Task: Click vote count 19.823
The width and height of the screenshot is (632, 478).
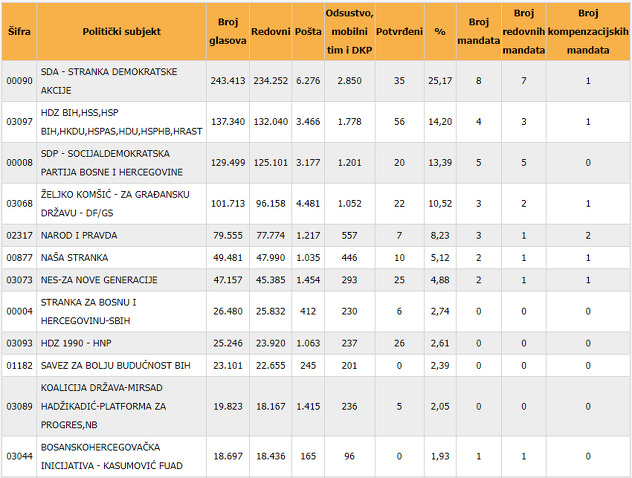Action: pyautogui.click(x=228, y=406)
